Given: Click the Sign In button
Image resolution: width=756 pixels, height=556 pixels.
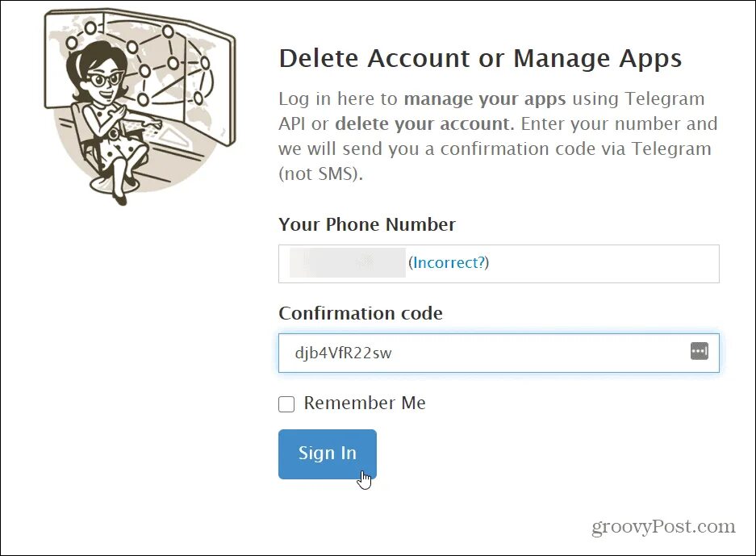Looking at the screenshot, I should coord(327,454).
